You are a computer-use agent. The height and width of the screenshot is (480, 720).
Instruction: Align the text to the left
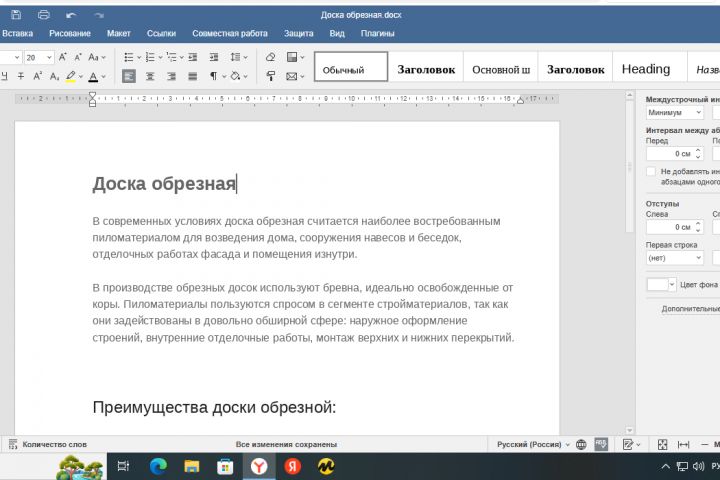(x=129, y=76)
